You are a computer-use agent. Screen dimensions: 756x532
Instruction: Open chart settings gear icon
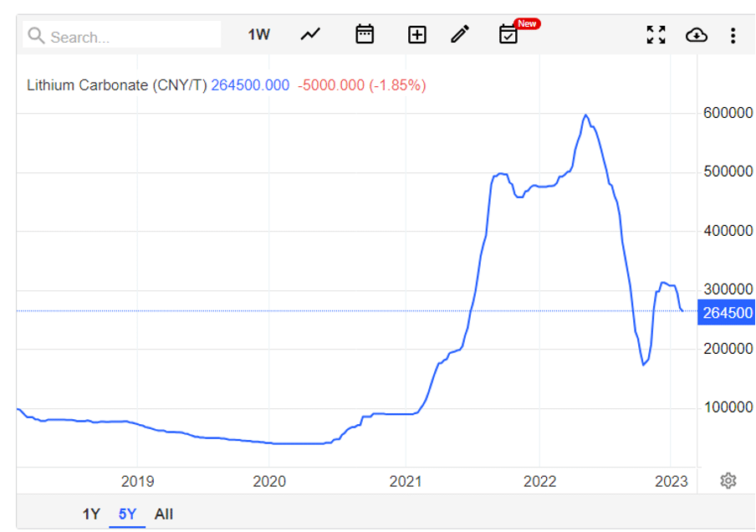[728, 480]
